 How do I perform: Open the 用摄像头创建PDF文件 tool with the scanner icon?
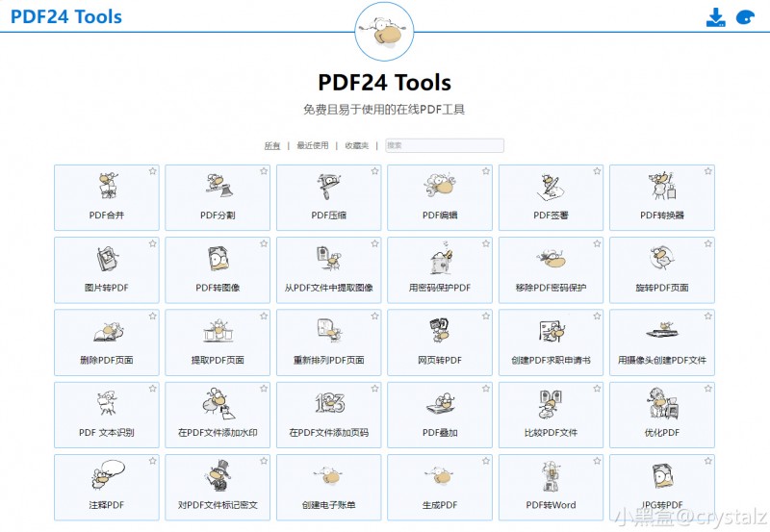pyautogui.click(x=662, y=342)
